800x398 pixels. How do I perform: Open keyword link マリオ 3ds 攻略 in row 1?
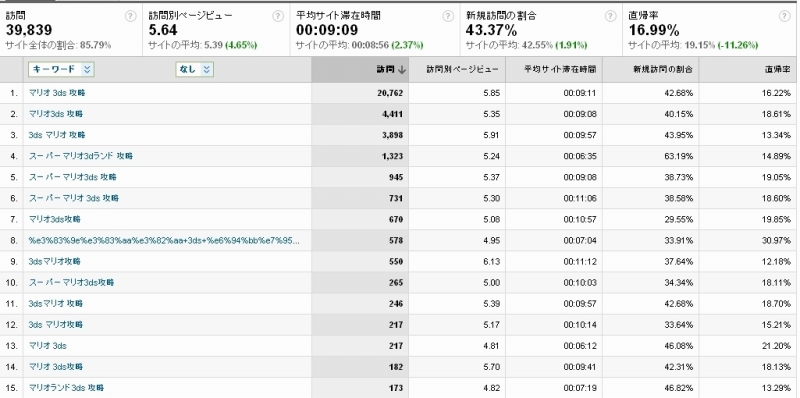tap(57, 93)
